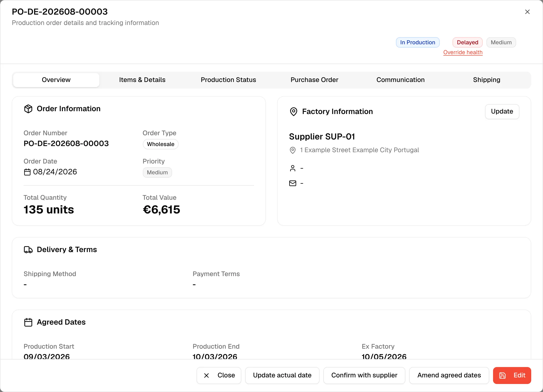Close the dialog with the top-right X icon
This screenshot has height=392, width=543.
(x=527, y=12)
